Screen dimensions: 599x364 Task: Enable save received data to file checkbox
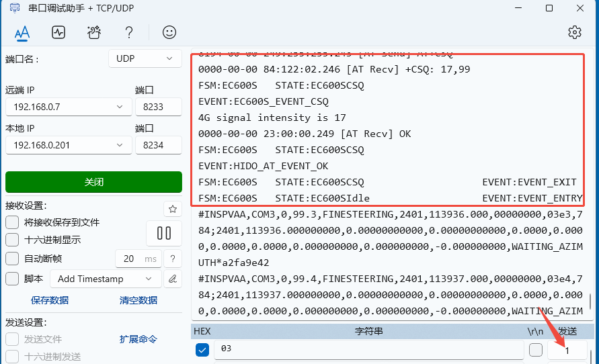pyautogui.click(x=12, y=222)
